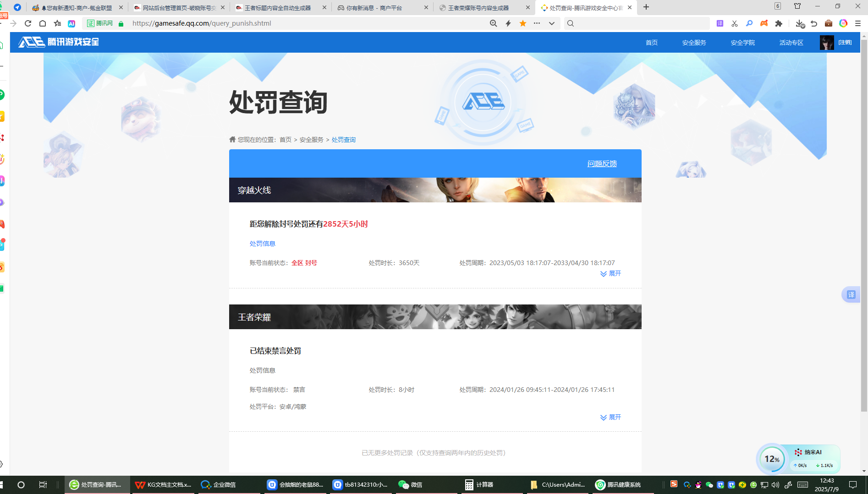868x494 pixels.
Task: Bookmark page with orange star icon
Action: 523,23
